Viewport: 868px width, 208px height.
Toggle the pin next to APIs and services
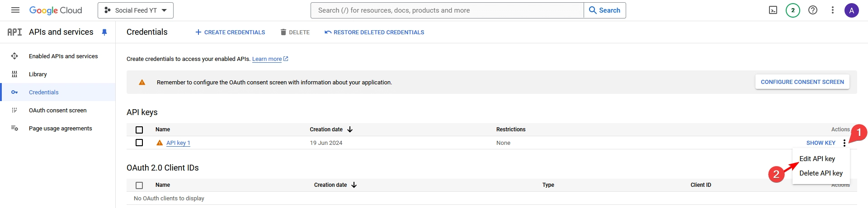pyautogui.click(x=104, y=32)
